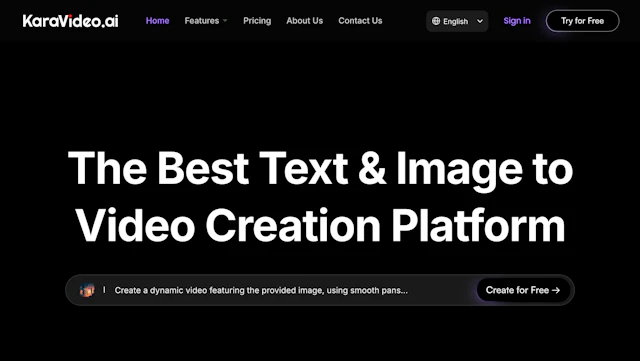The width and height of the screenshot is (640, 361).
Task: Click the 'Video Creation Platform' heading text
Action: 320,226
